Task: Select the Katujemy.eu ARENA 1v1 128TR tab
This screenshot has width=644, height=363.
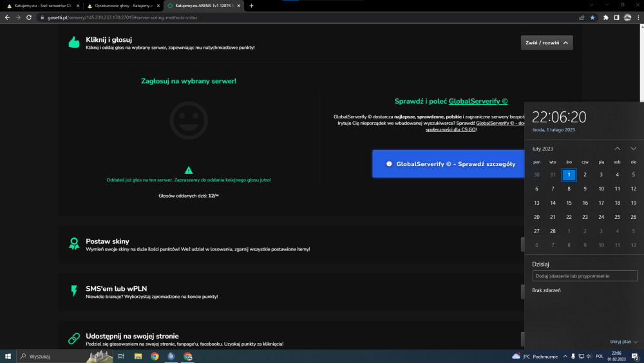Action: coord(204,6)
